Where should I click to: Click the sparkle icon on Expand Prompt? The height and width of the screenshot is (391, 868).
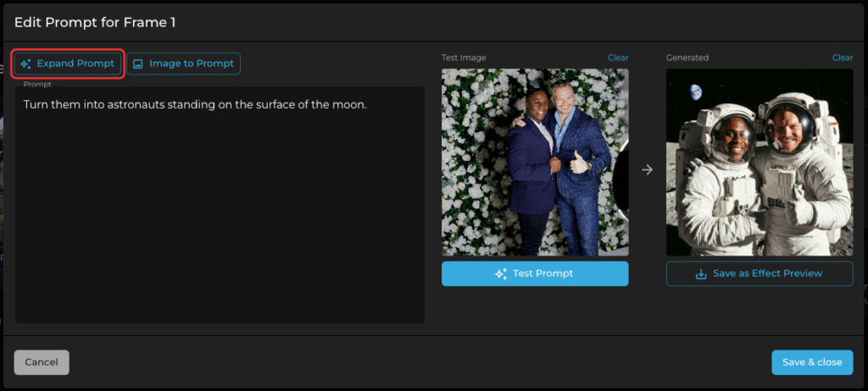click(25, 64)
